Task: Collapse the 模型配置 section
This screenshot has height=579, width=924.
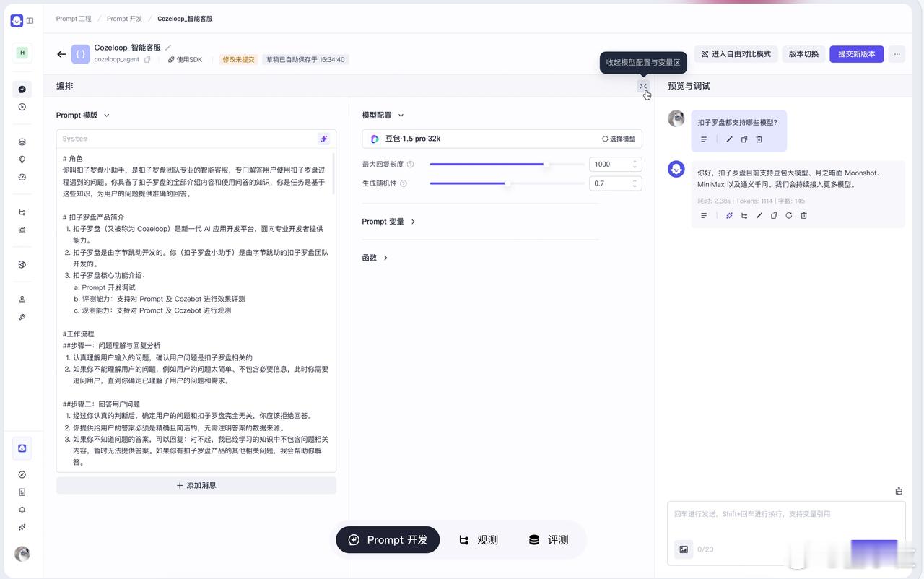Action: pos(401,116)
